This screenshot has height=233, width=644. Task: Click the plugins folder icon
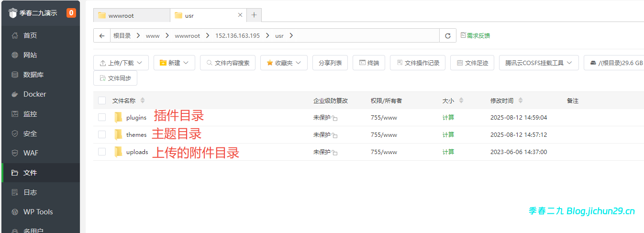[118, 117]
